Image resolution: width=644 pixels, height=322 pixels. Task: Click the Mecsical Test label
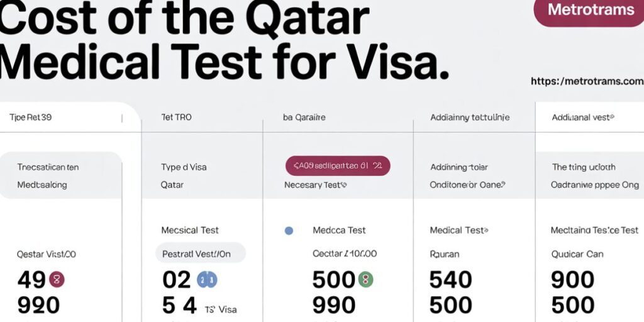(x=190, y=230)
